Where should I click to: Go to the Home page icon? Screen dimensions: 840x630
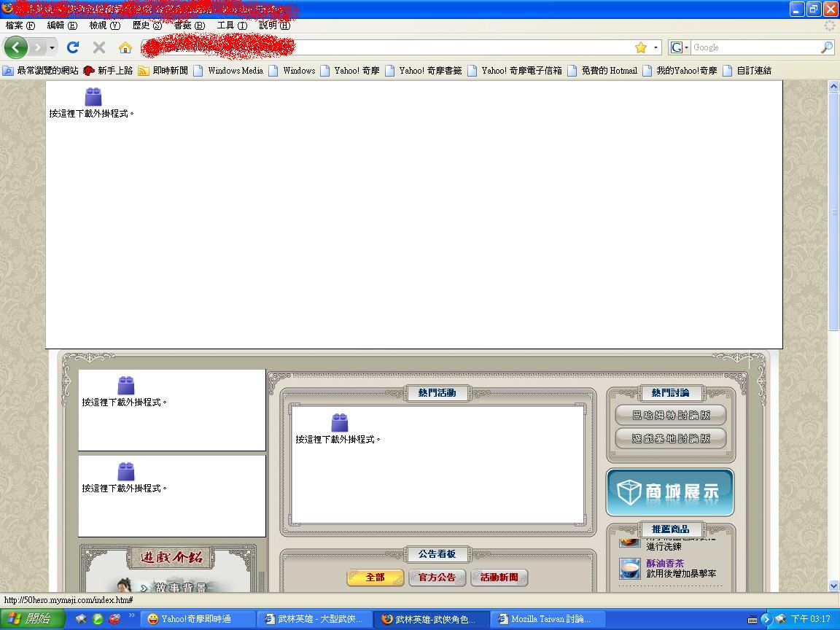[125, 47]
